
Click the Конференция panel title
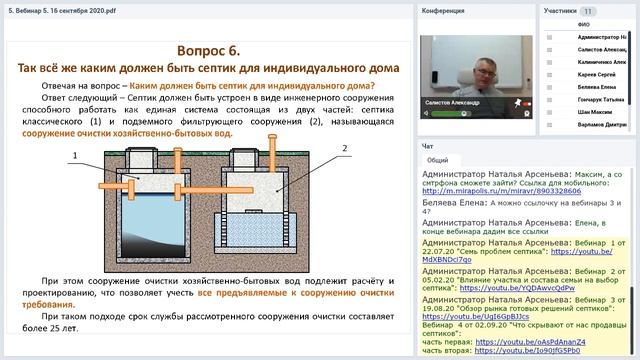[x=443, y=11]
